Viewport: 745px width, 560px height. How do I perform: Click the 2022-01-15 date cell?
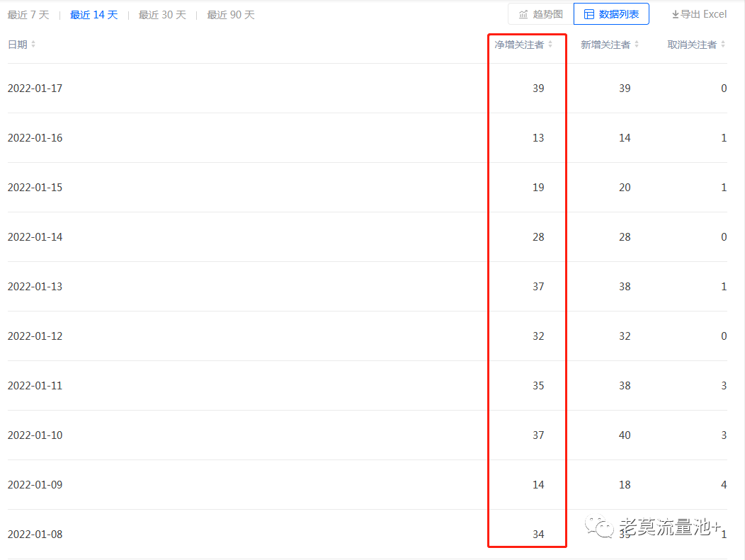coord(35,188)
